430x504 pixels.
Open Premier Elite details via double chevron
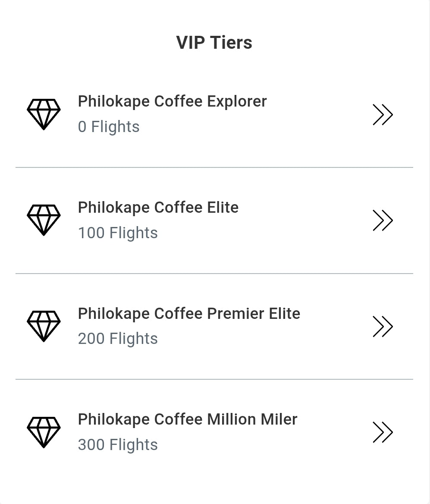tap(383, 326)
